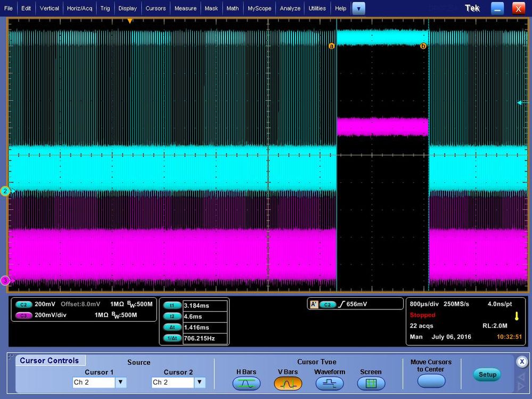This screenshot has height=399, width=532.
Task: Click the 4.6ms t2 value
Action: [x=193, y=316]
